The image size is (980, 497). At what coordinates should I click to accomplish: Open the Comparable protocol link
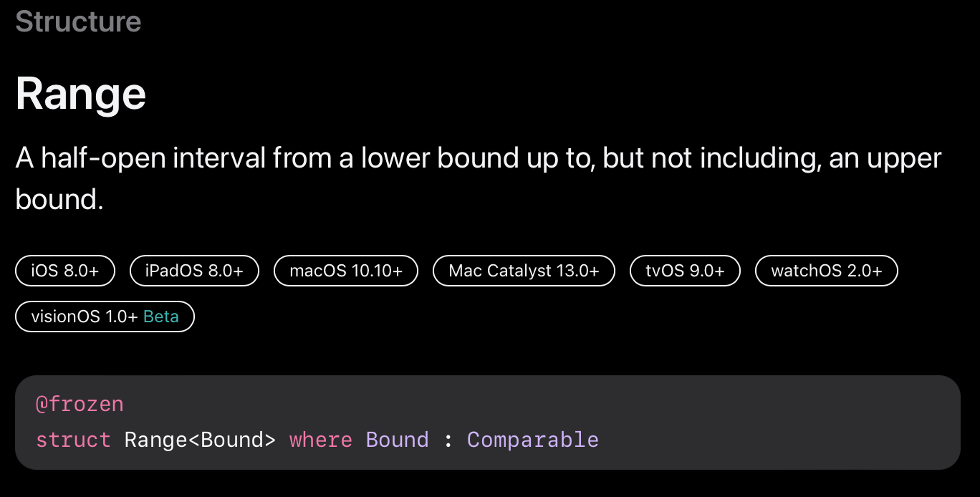click(533, 439)
